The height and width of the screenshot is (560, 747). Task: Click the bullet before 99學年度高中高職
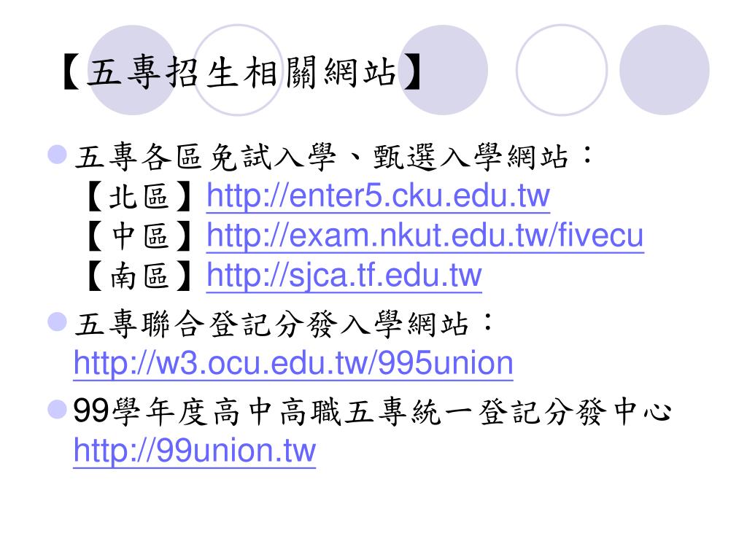click(57, 410)
